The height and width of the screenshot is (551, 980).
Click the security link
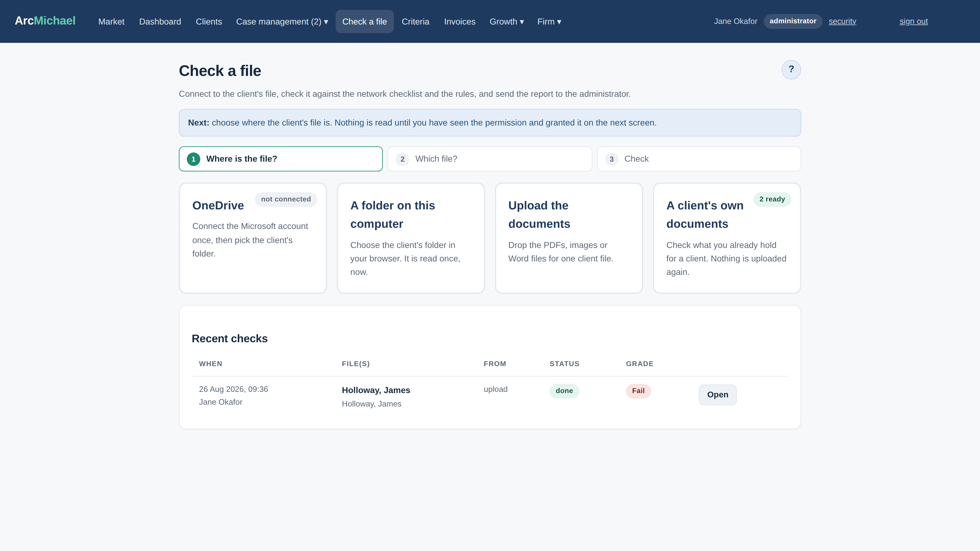(842, 21)
